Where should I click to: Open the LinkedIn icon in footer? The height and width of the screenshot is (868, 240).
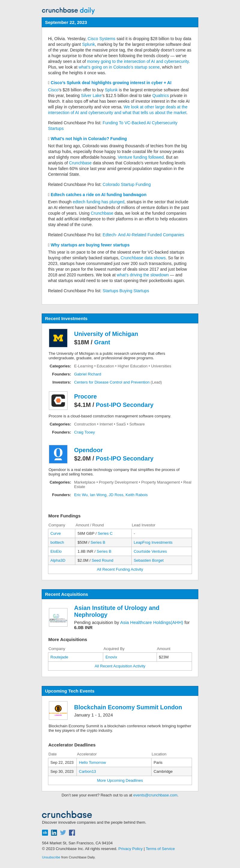coord(54,833)
